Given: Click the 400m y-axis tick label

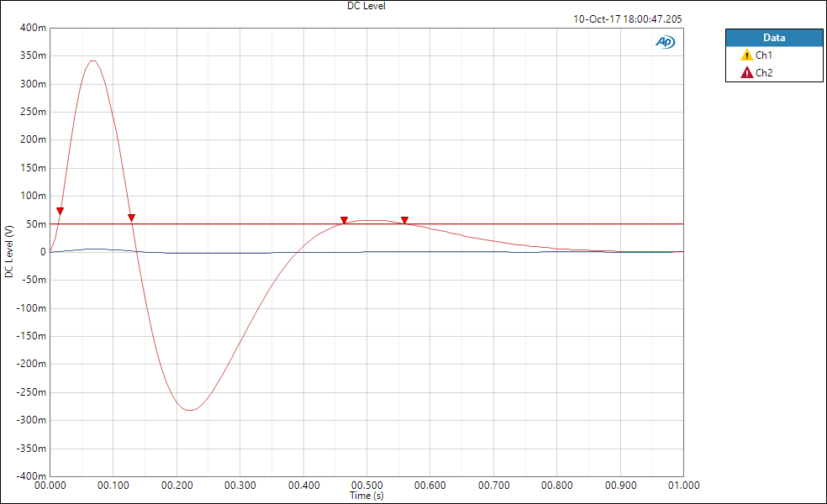Looking at the screenshot, I should point(34,28).
